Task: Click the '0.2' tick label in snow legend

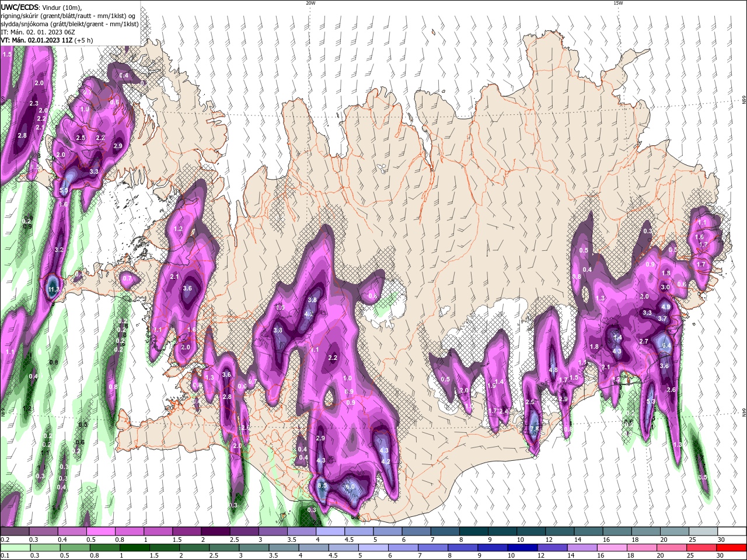Action: (x=5, y=540)
